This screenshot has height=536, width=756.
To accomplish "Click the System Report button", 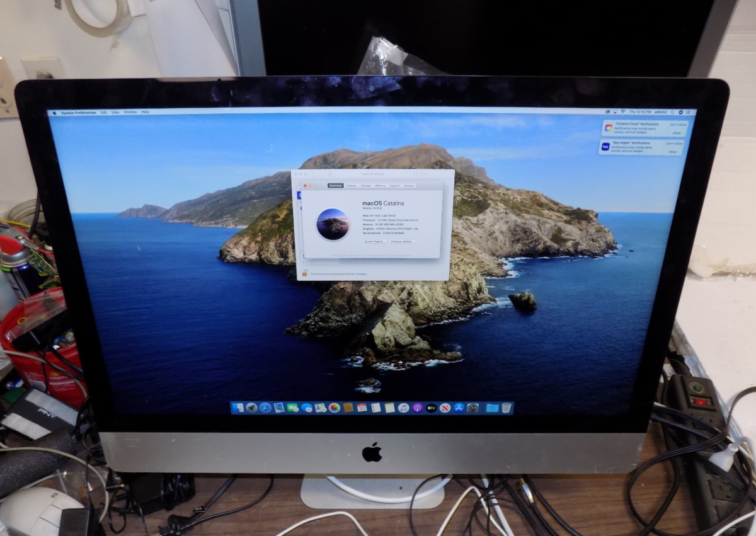I will coord(374,241).
